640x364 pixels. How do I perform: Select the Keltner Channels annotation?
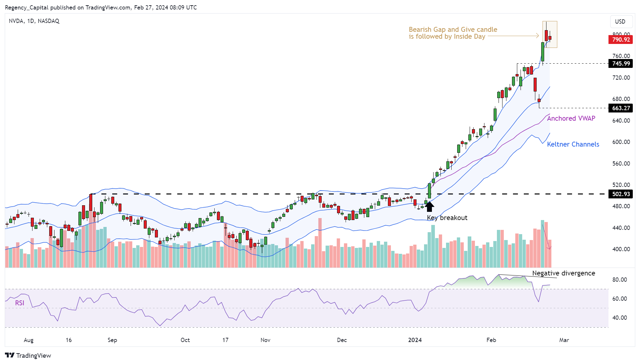(573, 144)
